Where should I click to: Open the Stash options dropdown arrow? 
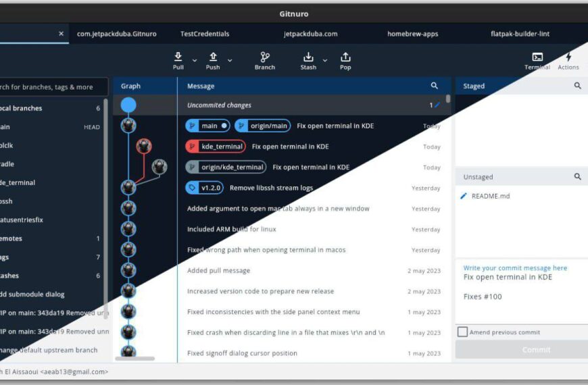coord(325,60)
